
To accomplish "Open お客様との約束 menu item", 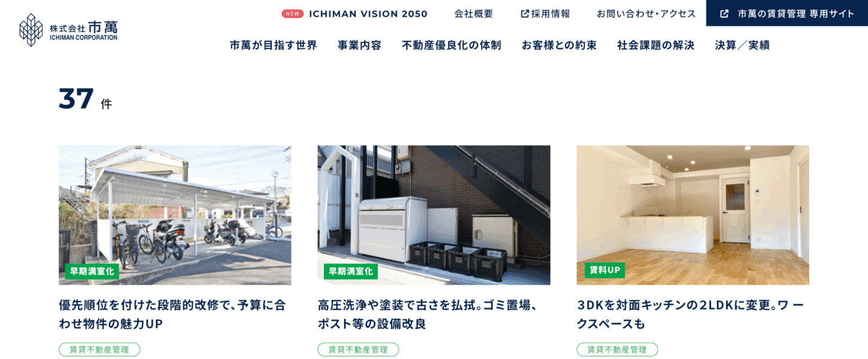I will click(x=559, y=45).
